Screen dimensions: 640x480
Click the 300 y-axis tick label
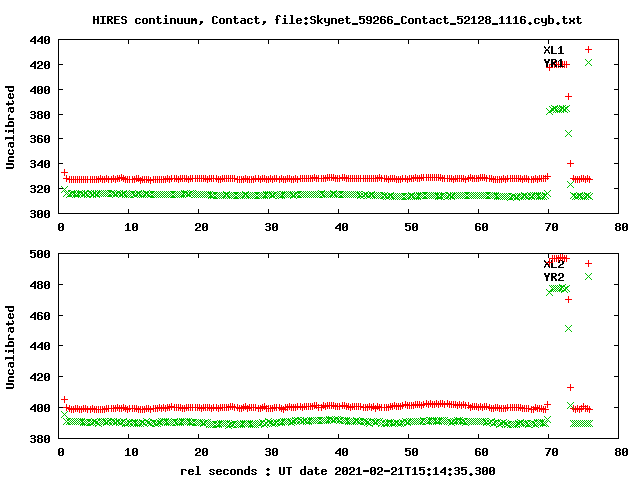tap(40, 214)
